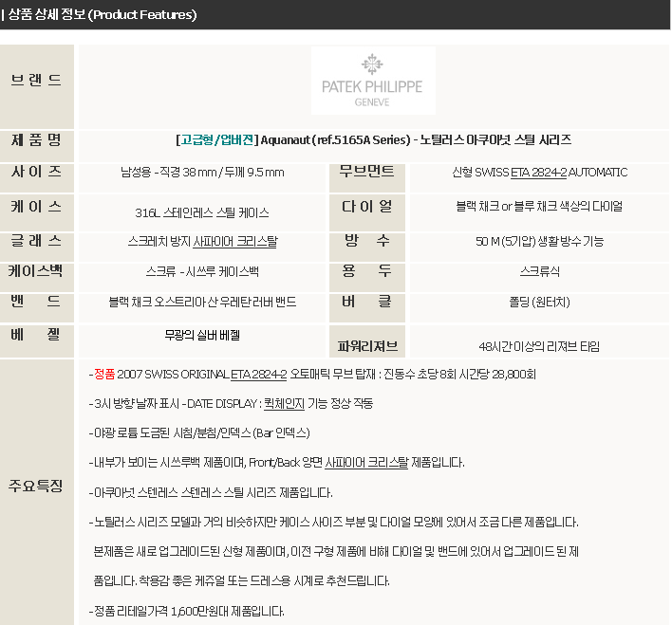This screenshot has height=625, width=672.
Task: Click '스크류 - 시쓰루 케이스백' value
Action: (x=202, y=271)
